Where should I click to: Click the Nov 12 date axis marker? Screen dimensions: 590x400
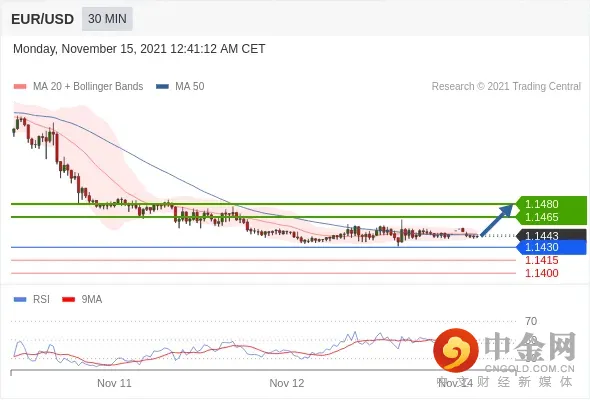coord(287,383)
